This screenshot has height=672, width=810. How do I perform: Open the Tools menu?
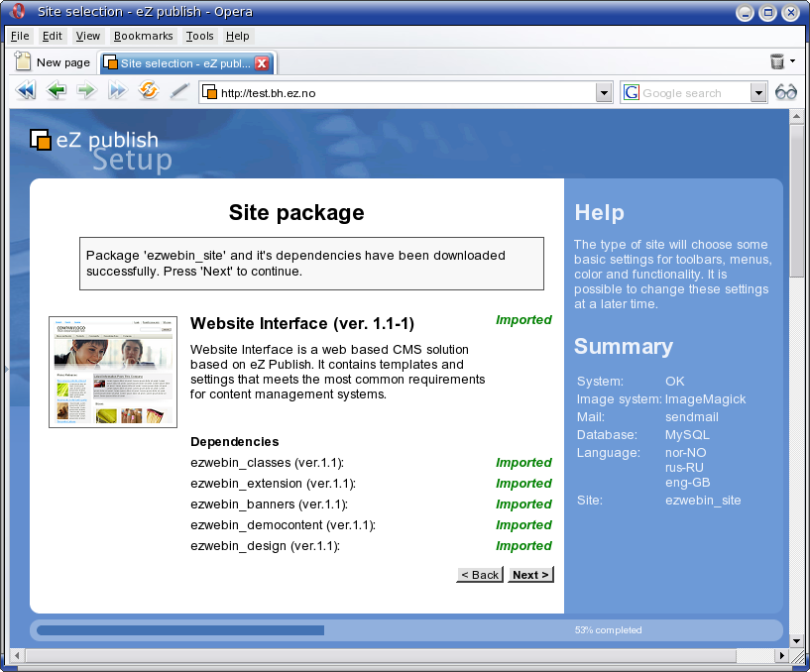(x=200, y=36)
